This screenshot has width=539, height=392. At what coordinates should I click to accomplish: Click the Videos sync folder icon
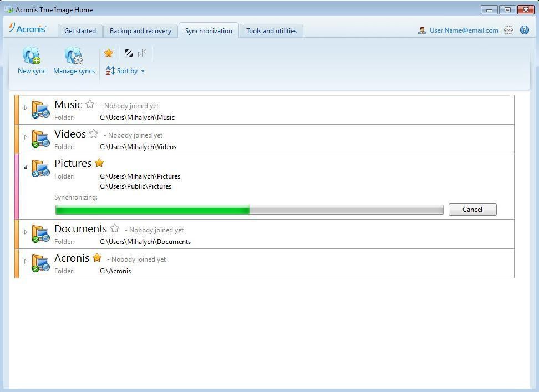(x=40, y=139)
